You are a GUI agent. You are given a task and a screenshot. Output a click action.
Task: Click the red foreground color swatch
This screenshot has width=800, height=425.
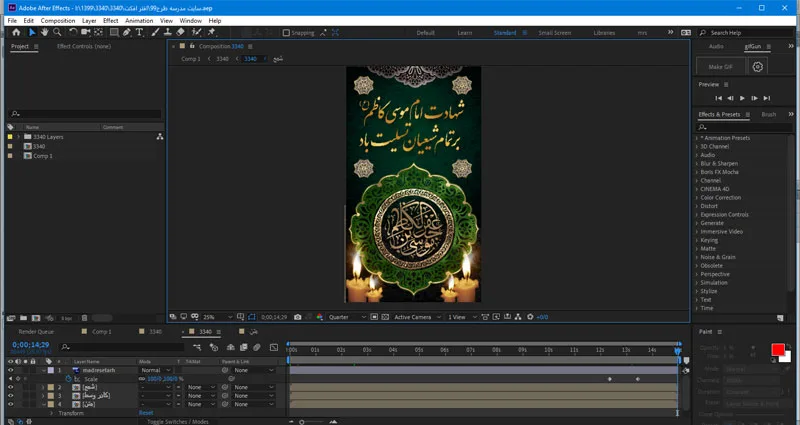pyautogui.click(x=778, y=349)
